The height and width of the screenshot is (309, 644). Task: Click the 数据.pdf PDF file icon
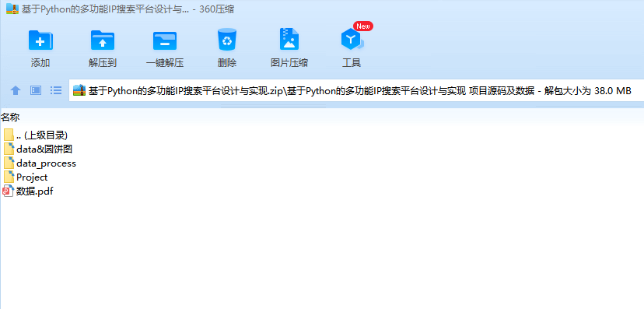click(x=9, y=191)
